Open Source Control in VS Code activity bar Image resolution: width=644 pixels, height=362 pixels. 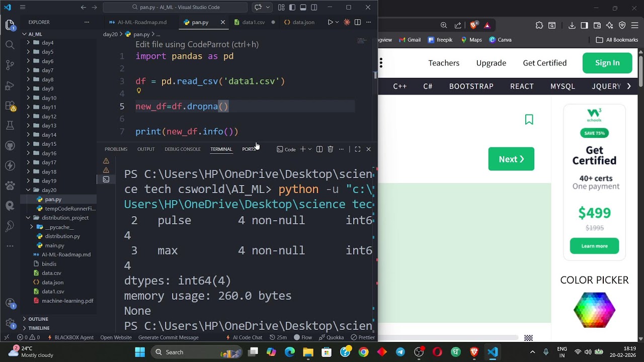pos(10,65)
